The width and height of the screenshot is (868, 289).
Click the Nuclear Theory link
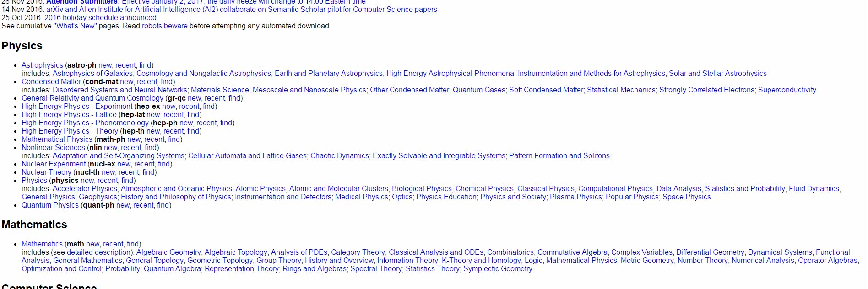[46, 172]
